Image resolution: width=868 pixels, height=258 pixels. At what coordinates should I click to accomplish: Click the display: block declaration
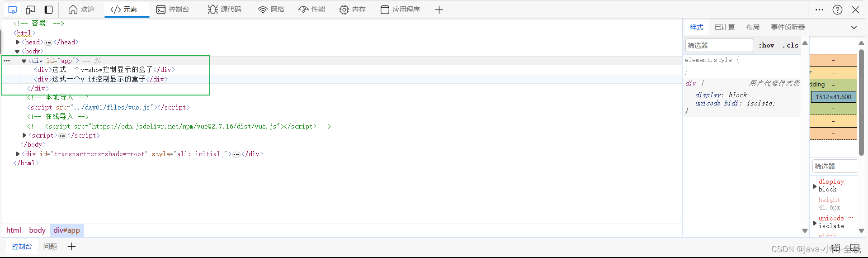coord(722,95)
